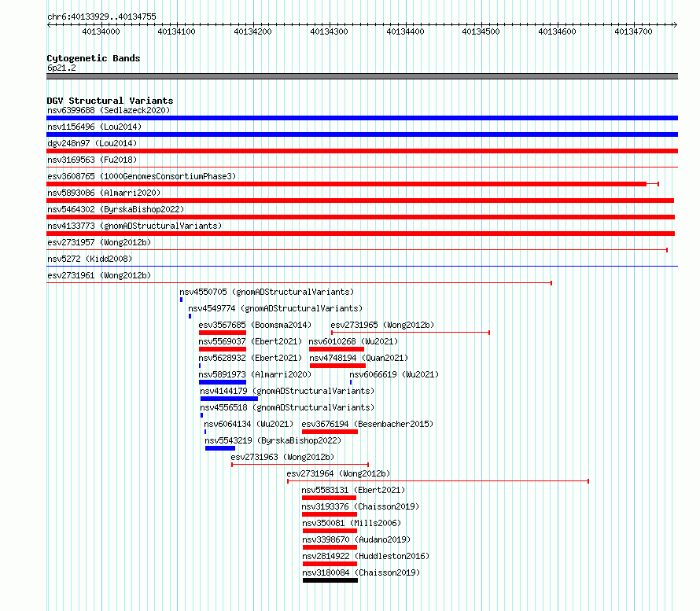Select the blue bar under nsv6399688

[362, 118]
